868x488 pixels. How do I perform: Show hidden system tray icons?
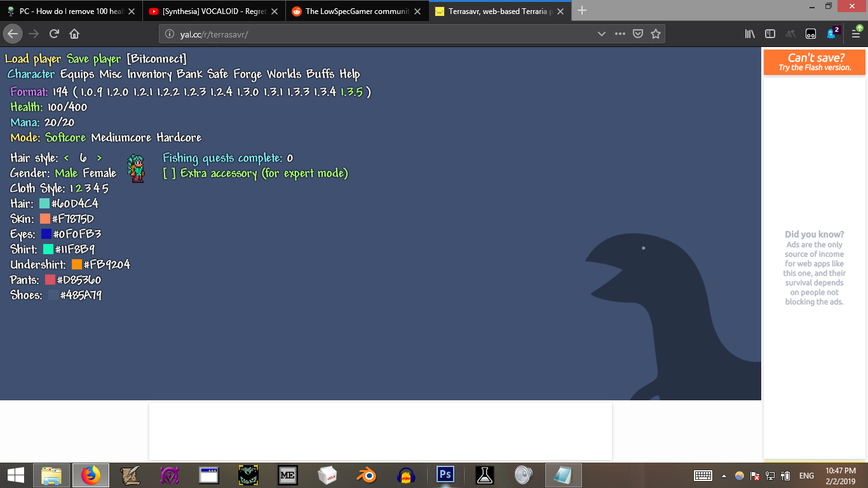coord(724,475)
